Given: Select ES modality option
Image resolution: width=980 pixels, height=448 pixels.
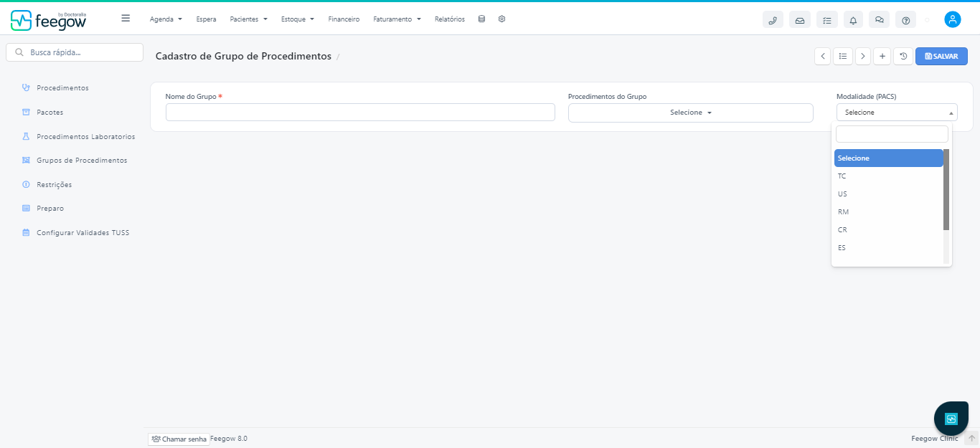Looking at the screenshot, I should (888, 247).
